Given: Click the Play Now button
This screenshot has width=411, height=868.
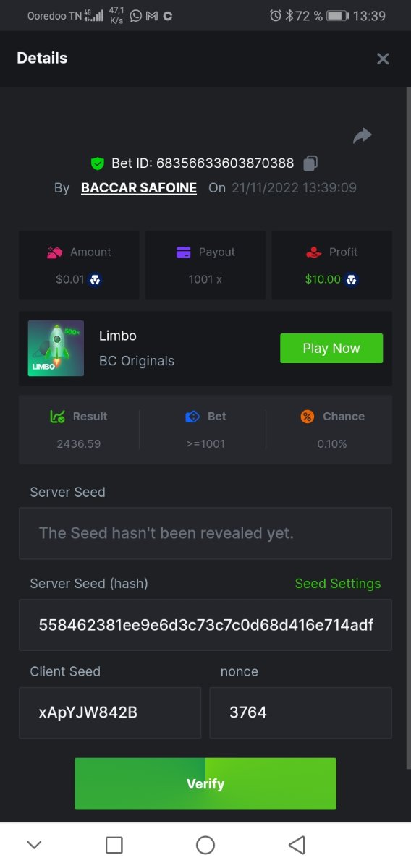Looking at the screenshot, I should (331, 349).
